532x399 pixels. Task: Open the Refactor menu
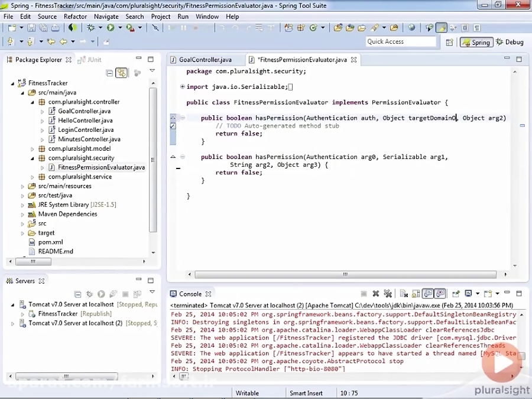(x=75, y=17)
